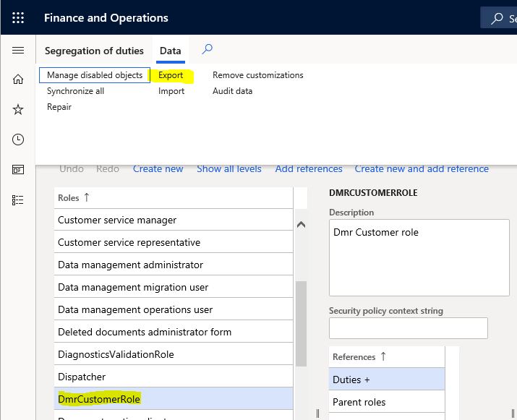Click scroll-up arrow of Roles list
The image size is (517, 420).
click(x=301, y=225)
